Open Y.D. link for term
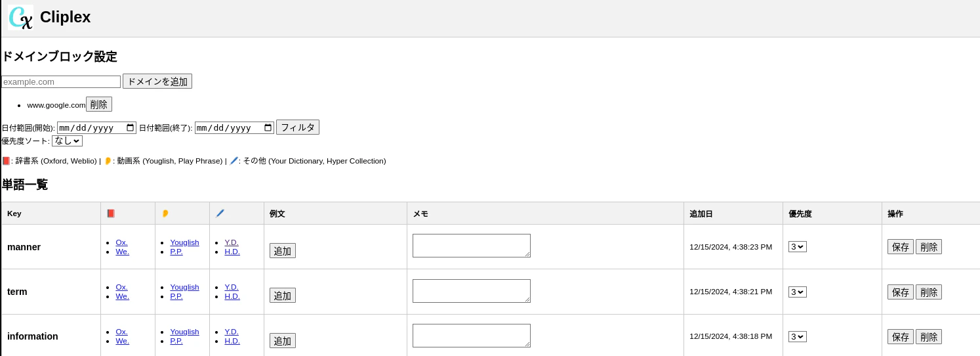This screenshot has height=356, width=980. [232, 287]
